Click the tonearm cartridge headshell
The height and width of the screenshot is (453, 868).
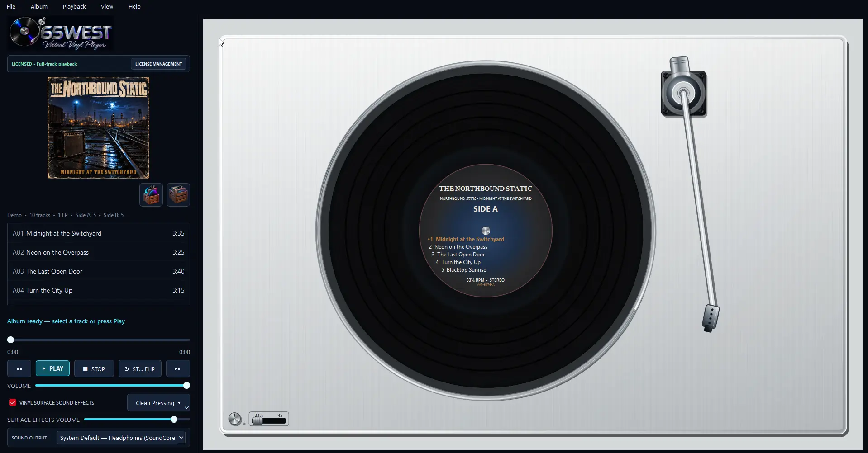coord(711,318)
